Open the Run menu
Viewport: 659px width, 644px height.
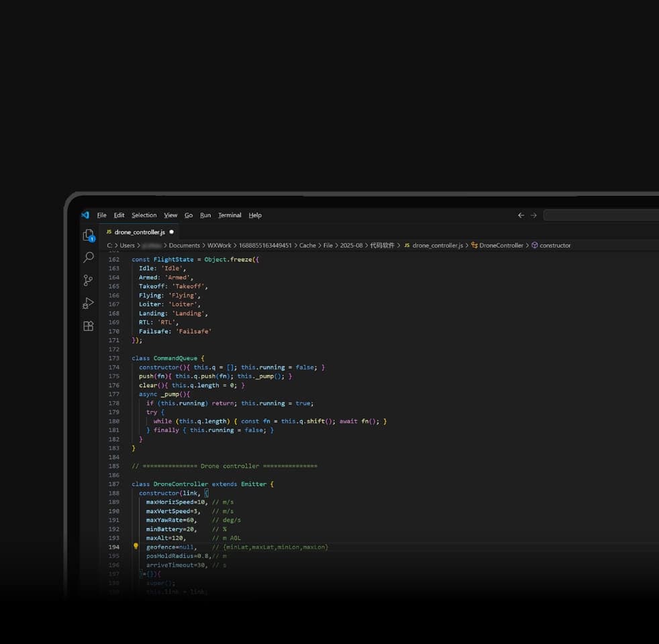click(x=205, y=215)
